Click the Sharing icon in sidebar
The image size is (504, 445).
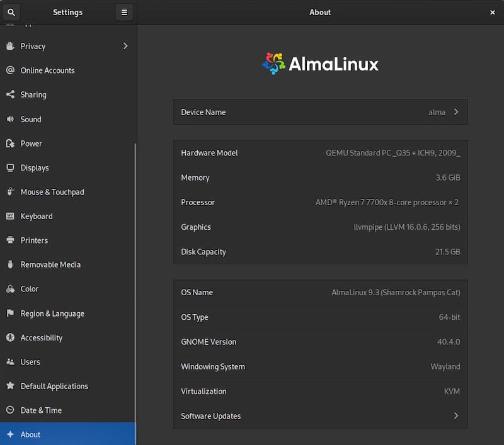tap(10, 94)
